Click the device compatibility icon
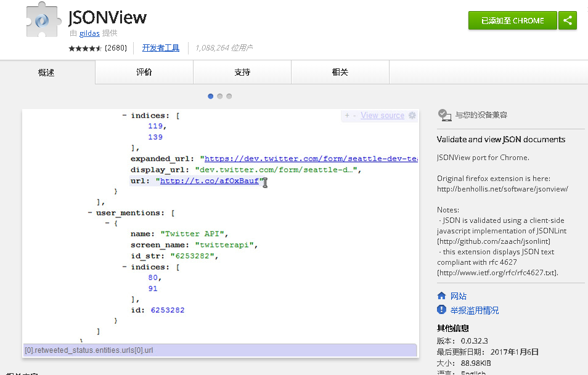588x375 pixels. click(x=445, y=115)
